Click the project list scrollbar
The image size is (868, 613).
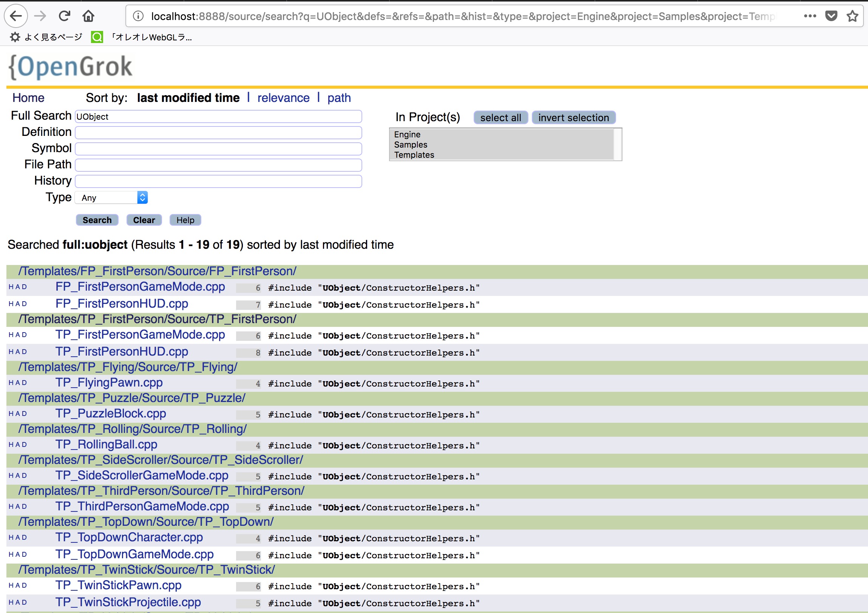click(x=617, y=144)
